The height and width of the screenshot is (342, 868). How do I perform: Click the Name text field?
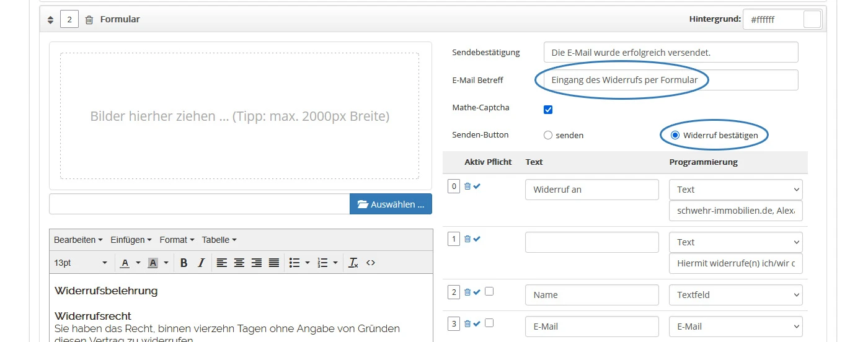point(592,295)
